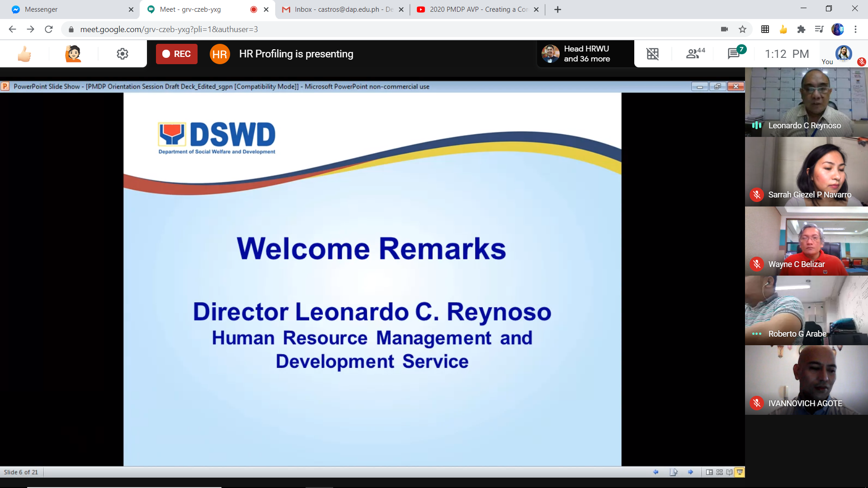Click the grid view extension icon
Image resolution: width=868 pixels, height=488 pixels.
tap(765, 29)
